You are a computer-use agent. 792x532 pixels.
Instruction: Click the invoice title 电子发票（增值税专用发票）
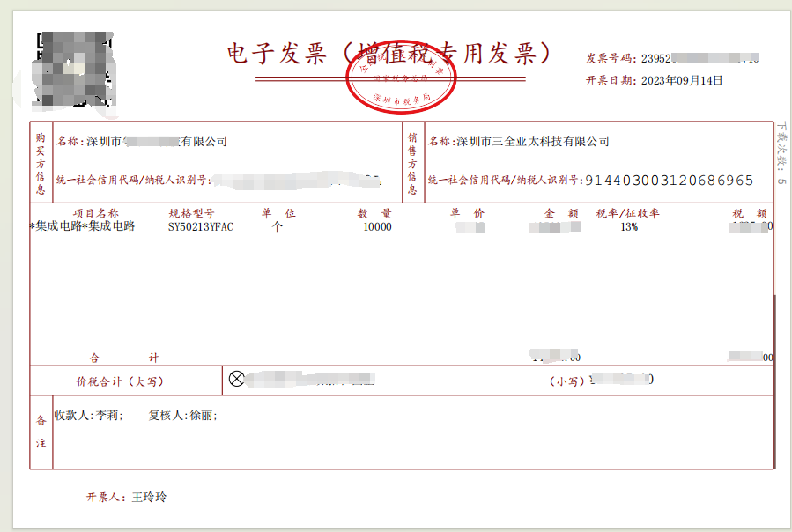[389, 53]
